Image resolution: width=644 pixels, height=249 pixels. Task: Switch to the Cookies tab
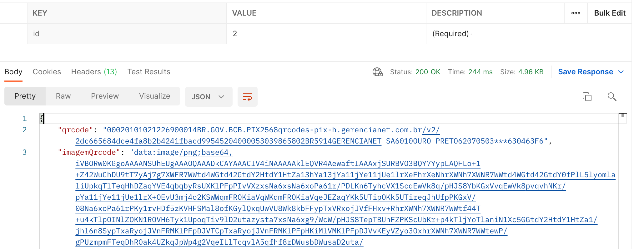pos(47,72)
